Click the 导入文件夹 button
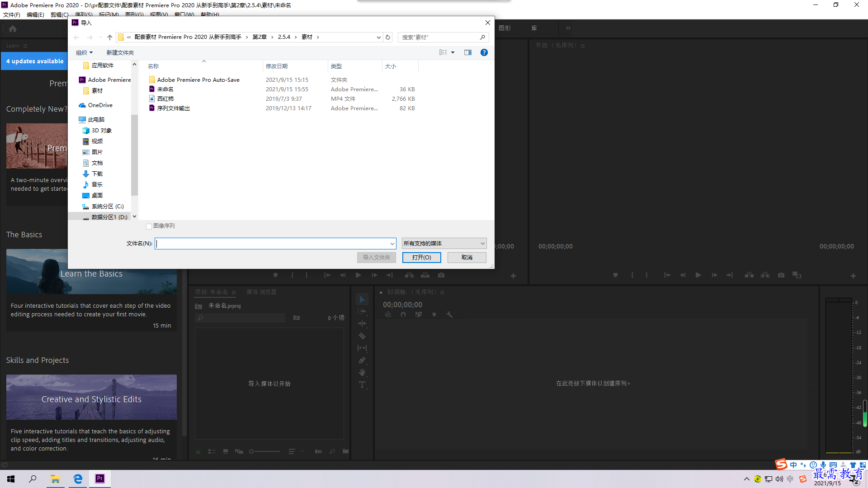This screenshot has height=488, width=868. pyautogui.click(x=376, y=258)
